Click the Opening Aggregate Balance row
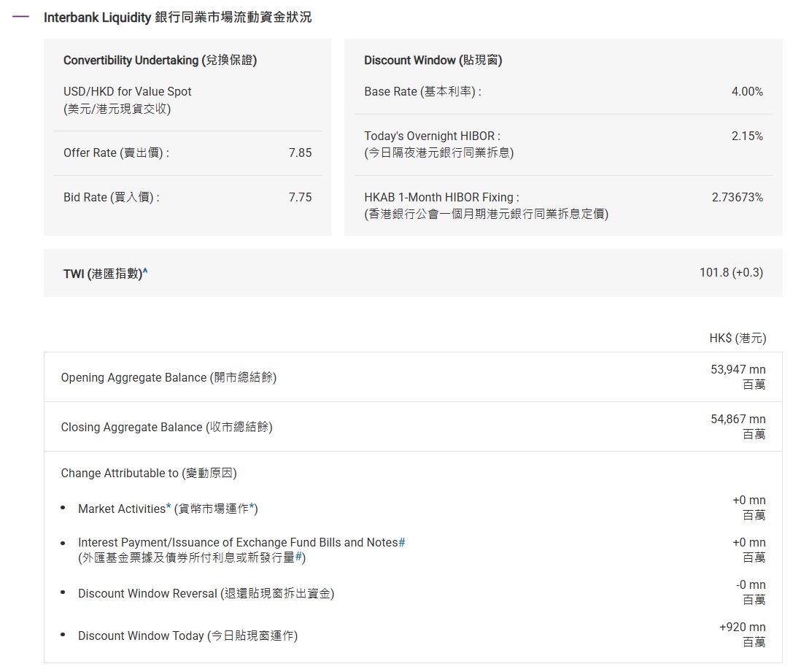This screenshot has width=801, height=672. [413, 377]
